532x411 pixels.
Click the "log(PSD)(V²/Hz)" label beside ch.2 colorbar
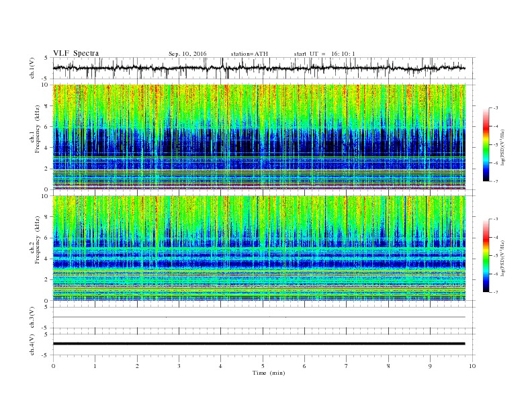click(502, 258)
